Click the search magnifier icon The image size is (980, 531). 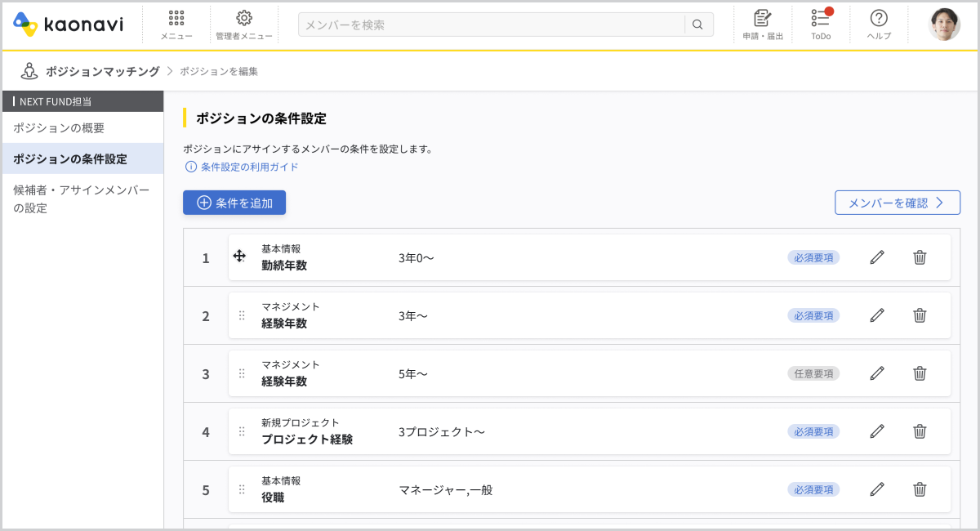click(697, 25)
